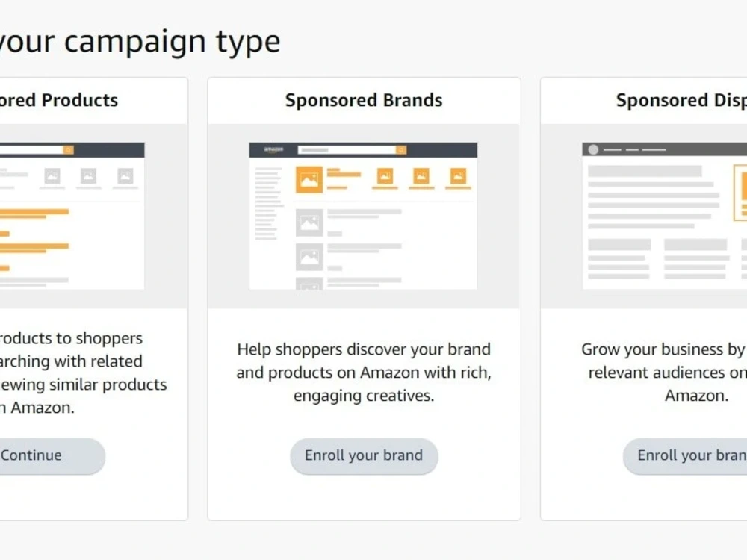The image size is (747, 560).
Task: Select the Sponsored Brands heading
Action: (x=364, y=100)
